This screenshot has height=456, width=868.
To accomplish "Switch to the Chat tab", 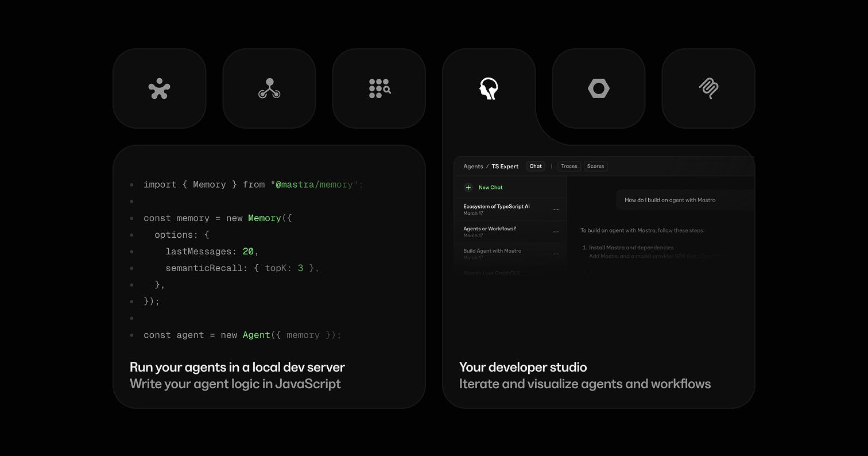I will pyautogui.click(x=536, y=166).
